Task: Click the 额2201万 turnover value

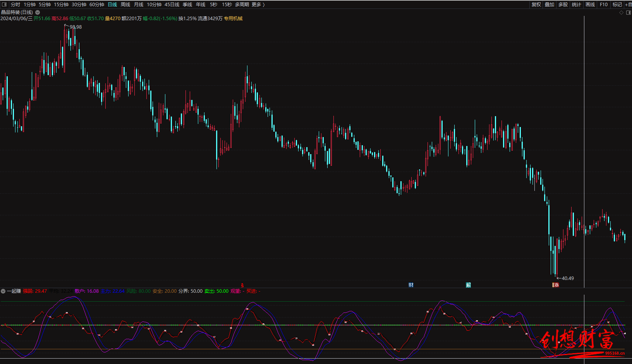Action: point(132,19)
